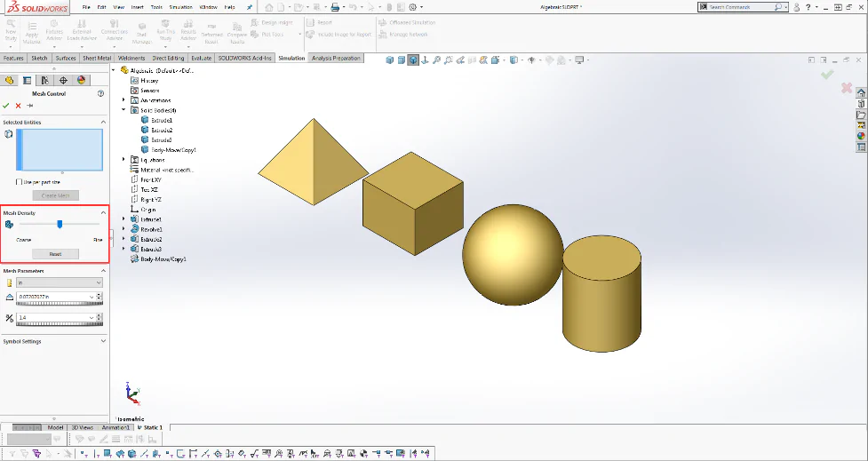
Task: Click the Mesh Density slider handle
Action: [x=60, y=224]
